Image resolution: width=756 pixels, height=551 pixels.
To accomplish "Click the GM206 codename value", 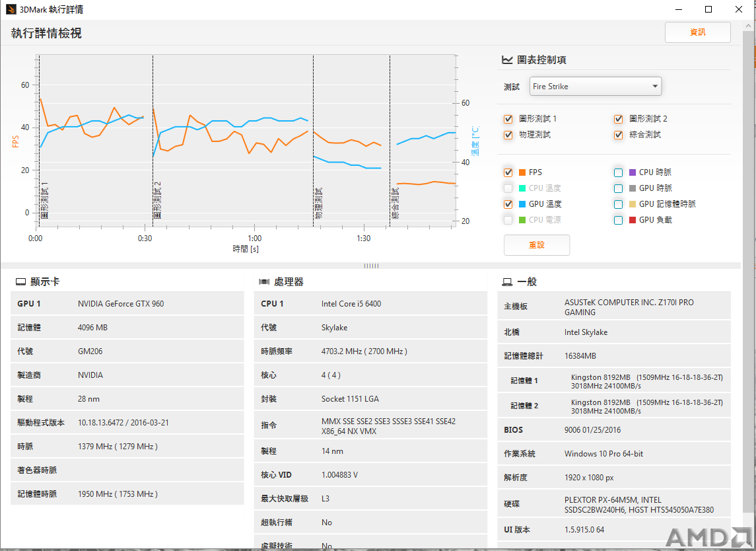I will (x=90, y=351).
